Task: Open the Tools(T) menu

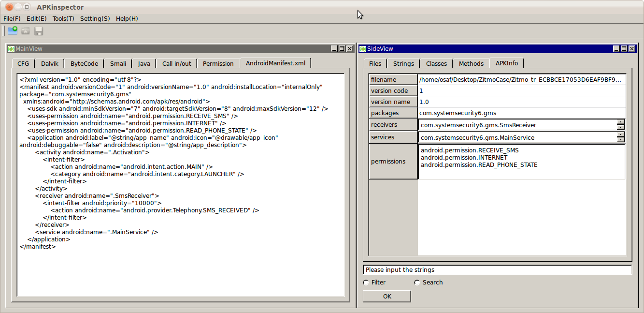Action: [63, 18]
